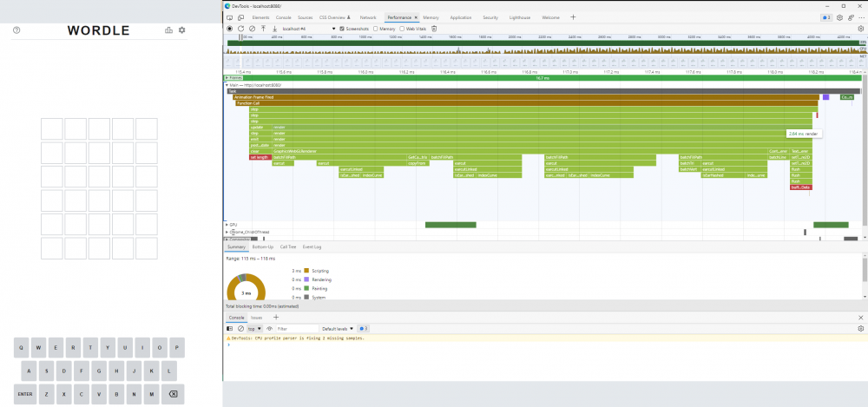Switch to the Event Log tab
The height and width of the screenshot is (407, 868).
click(x=312, y=246)
